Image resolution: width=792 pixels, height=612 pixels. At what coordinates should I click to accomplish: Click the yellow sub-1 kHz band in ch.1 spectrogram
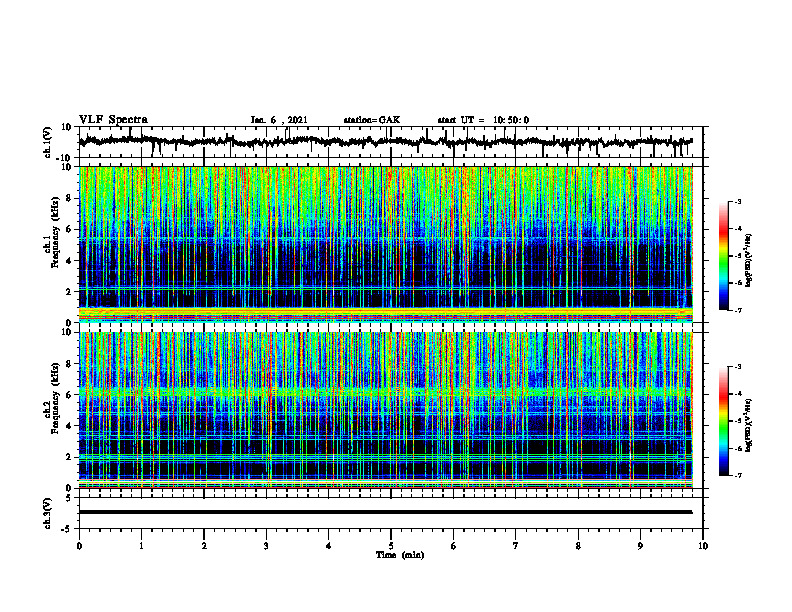pos(386,313)
